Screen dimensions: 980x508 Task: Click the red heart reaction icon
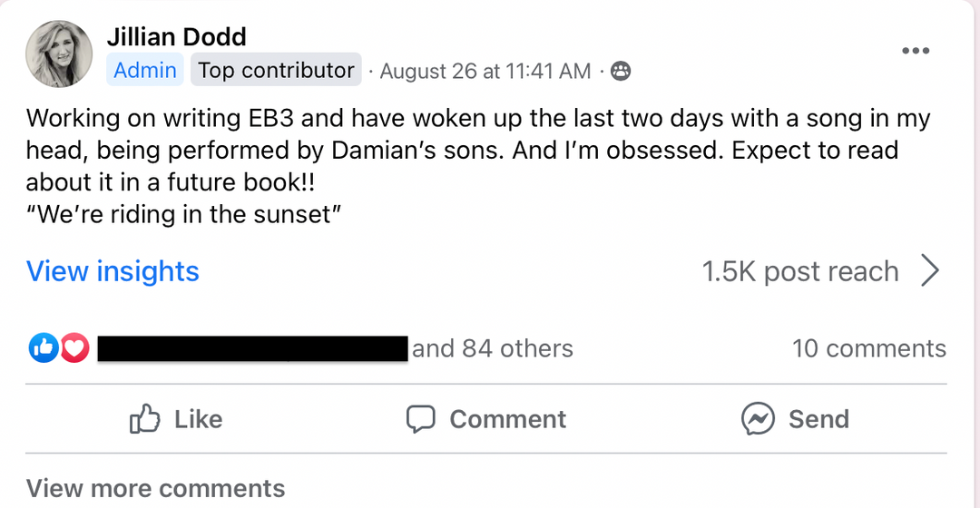pyautogui.click(x=74, y=347)
